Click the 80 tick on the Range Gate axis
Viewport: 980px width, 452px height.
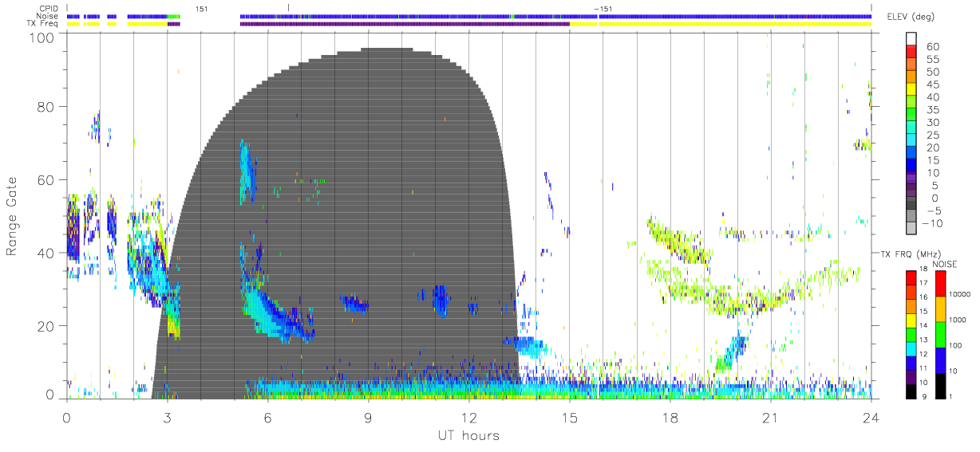(46, 107)
